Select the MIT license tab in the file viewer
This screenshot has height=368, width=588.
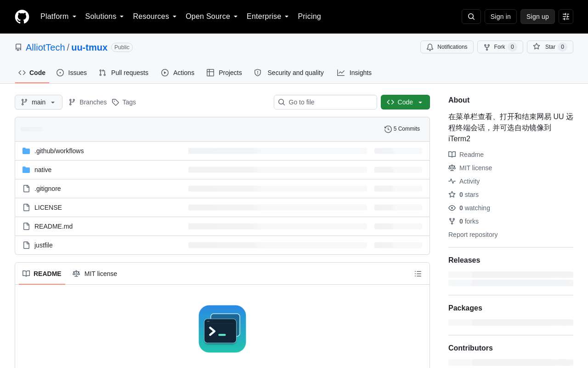95,274
